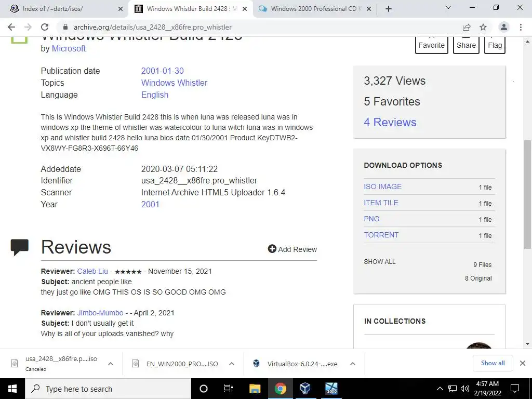Expand options for canceled usa_2428 iso download
The height and width of the screenshot is (399, 532).
(x=110, y=364)
